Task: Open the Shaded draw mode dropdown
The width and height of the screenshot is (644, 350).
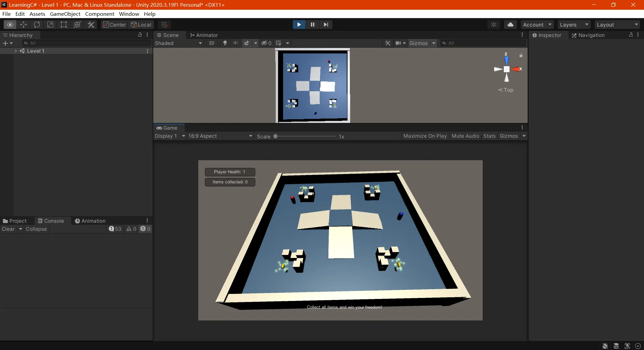Action: [x=178, y=43]
